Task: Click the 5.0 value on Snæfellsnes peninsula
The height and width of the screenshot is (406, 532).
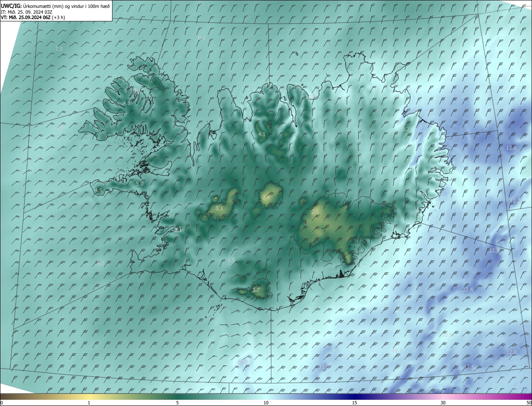Action: [140, 183]
